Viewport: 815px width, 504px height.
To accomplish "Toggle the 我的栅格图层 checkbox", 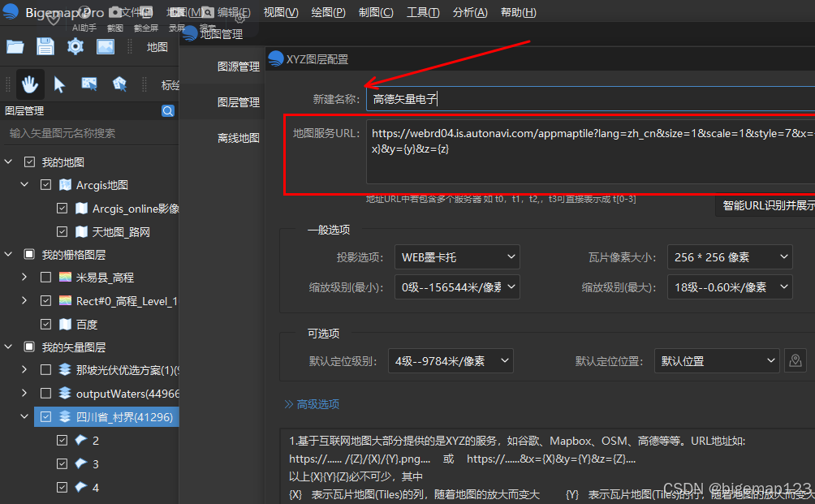I will click(x=29, y=254).
